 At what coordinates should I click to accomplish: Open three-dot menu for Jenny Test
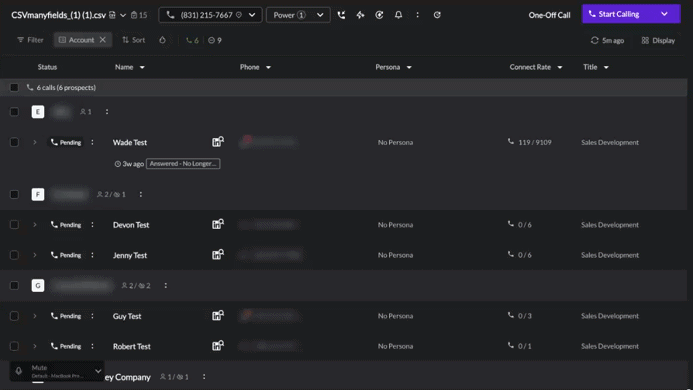click(92, 255)
